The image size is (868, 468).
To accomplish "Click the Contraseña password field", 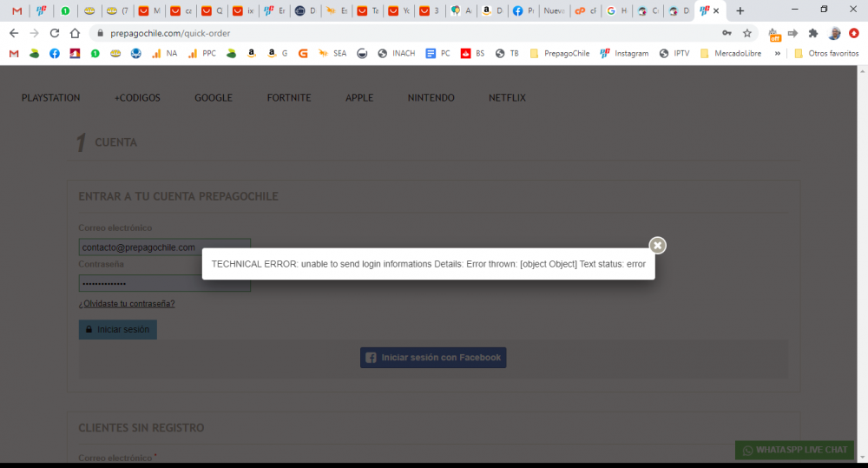I will tap(164, 283).
